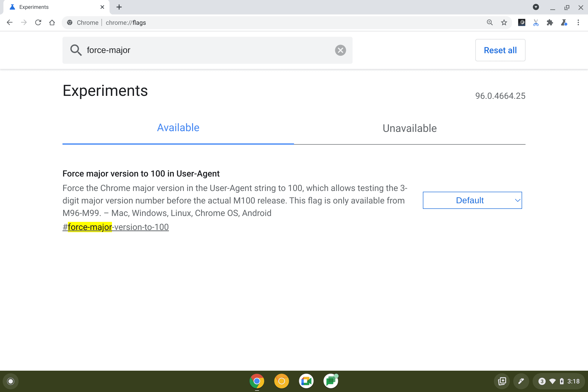Click the screen capture icon in toolbar
Viewport: 588px width, 392px height.
pos(535,23)
